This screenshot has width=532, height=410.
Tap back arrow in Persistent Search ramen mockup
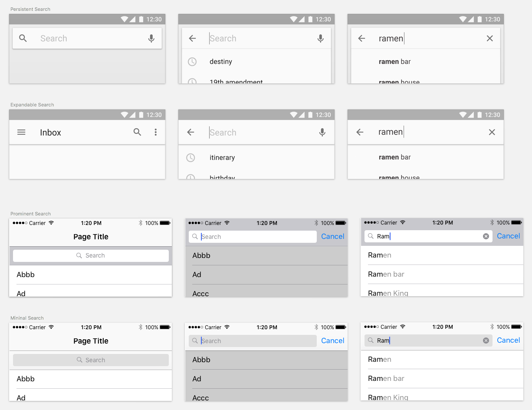[361, 38]
